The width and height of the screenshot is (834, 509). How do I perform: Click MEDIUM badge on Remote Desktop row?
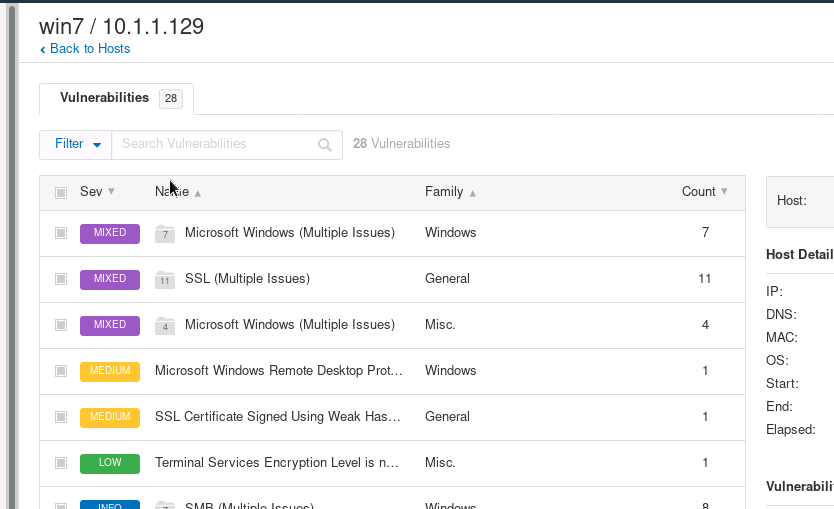110,371
